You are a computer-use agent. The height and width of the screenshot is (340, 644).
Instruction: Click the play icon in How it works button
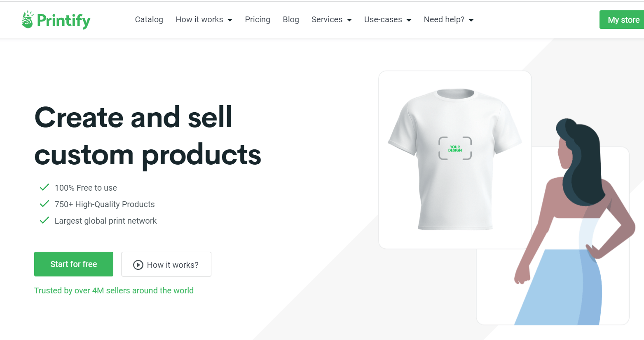[138, 265]
